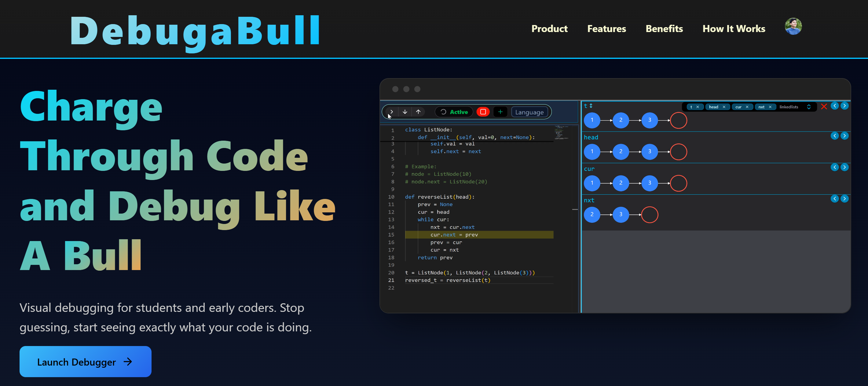The height and width of the screenshot is (386, 868).
Task: Open the Features nav item
Action: [606, 29]
